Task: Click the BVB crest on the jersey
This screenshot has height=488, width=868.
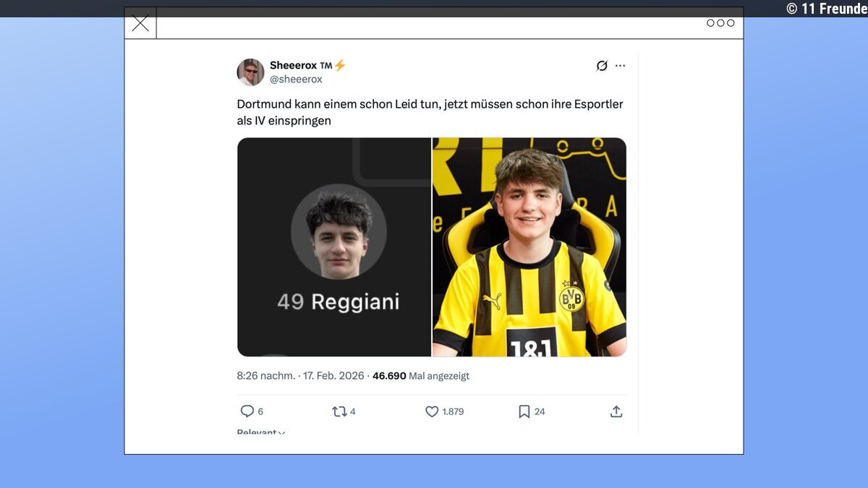Action: click(571, 298)
